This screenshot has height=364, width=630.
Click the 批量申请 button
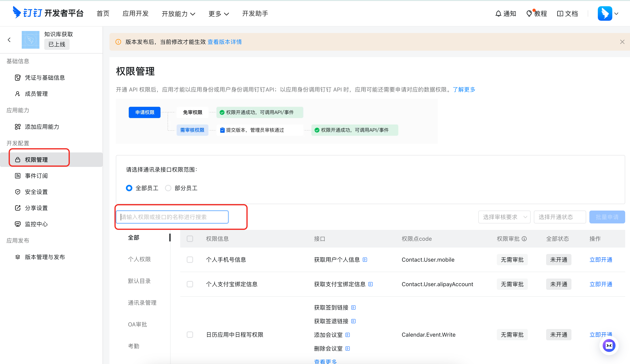click(607, 217)
